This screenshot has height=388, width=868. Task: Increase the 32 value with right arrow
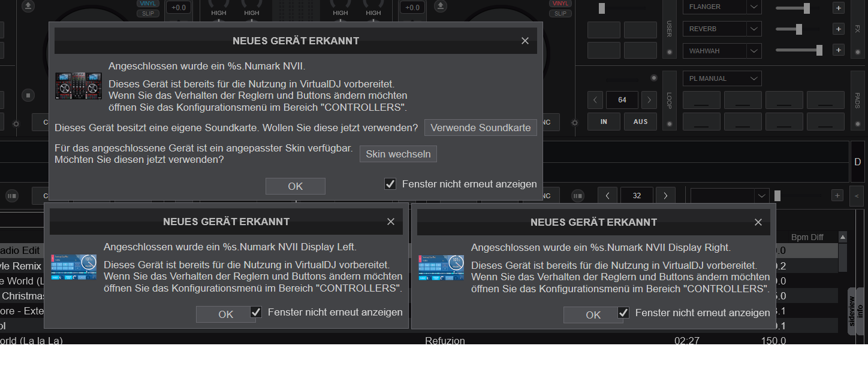[665, 195]
